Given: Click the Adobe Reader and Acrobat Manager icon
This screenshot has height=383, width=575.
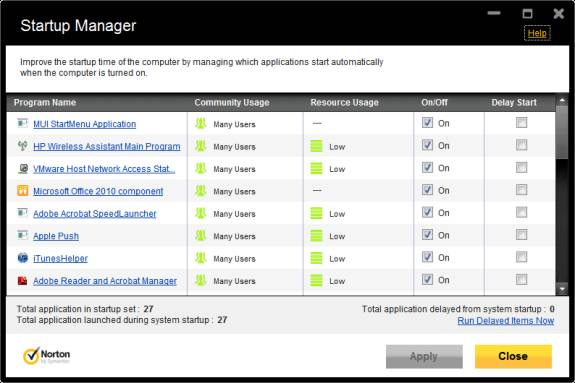Looking at the screenshot, I should [22, 281].
